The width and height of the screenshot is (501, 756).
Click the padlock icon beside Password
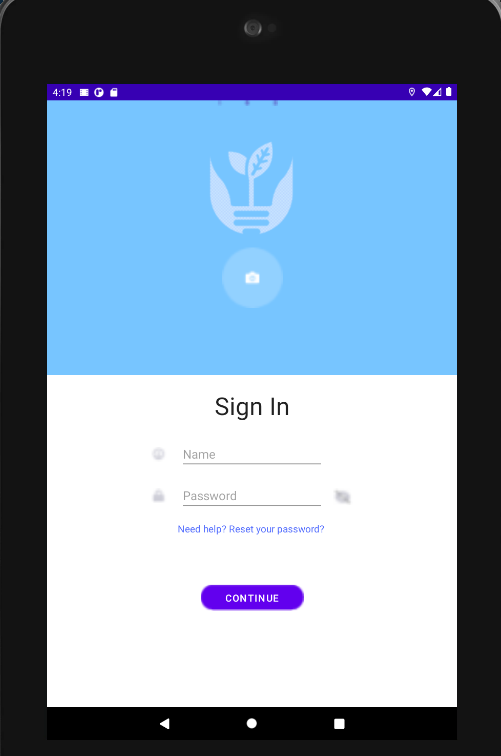coord(159,496)
